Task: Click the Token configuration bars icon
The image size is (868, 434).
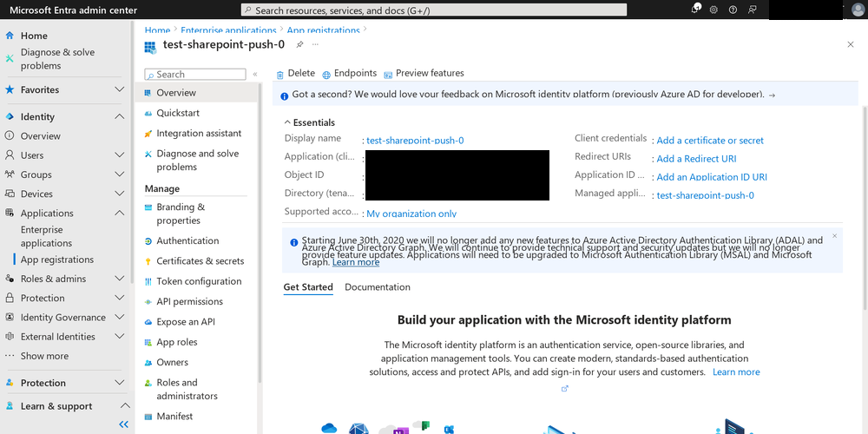Action: [x=148, y=282]
